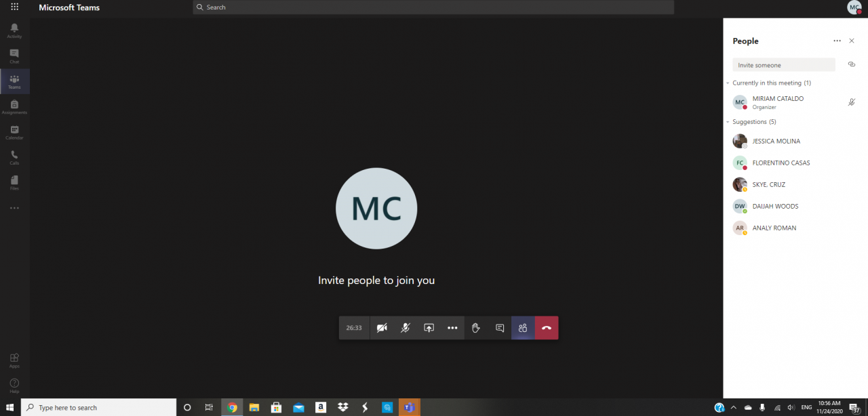This screenshot has height=416, width=868.
Task: Open Windows Start menu
Action: tap(10, 407)
